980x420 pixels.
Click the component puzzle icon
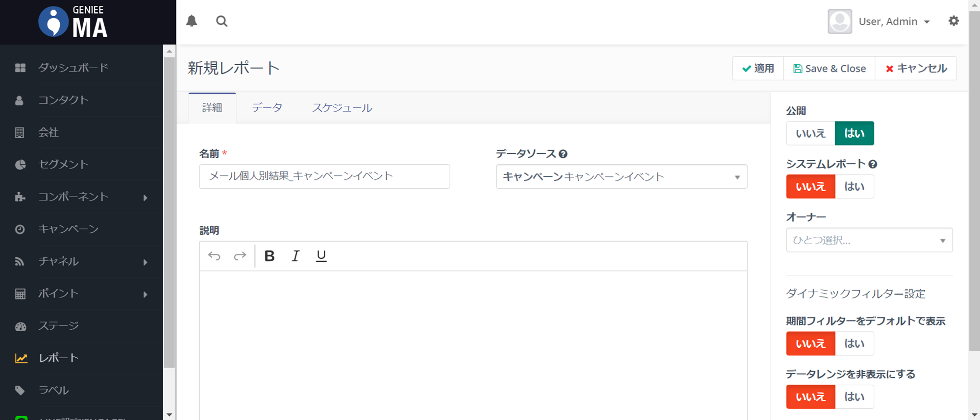tap(20, 197)
